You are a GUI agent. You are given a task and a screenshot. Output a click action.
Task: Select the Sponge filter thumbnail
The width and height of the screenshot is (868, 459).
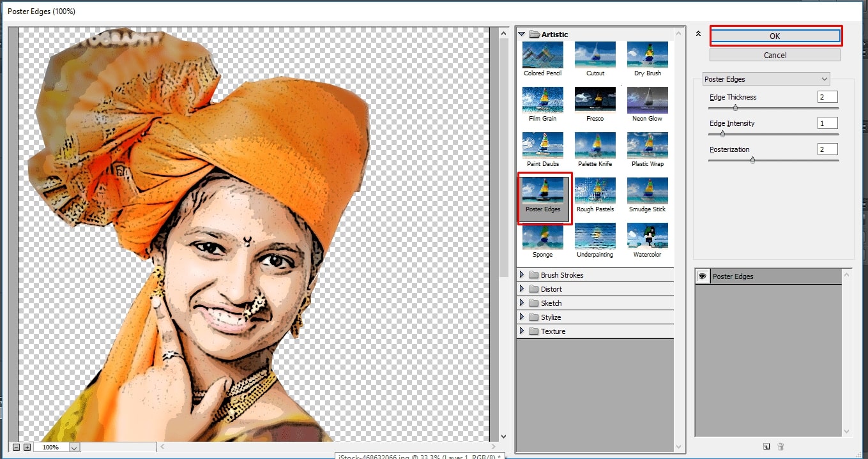point(542,237)
